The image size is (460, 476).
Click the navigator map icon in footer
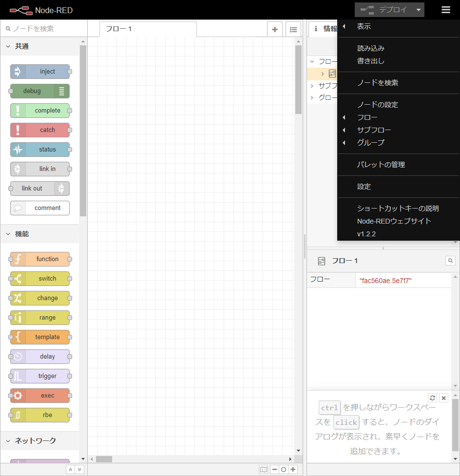264,469
